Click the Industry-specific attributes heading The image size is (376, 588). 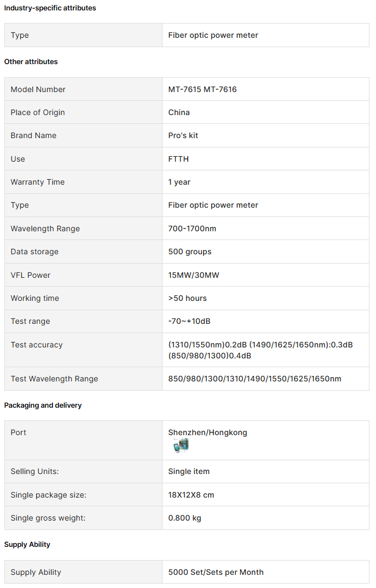click(50, 8)
